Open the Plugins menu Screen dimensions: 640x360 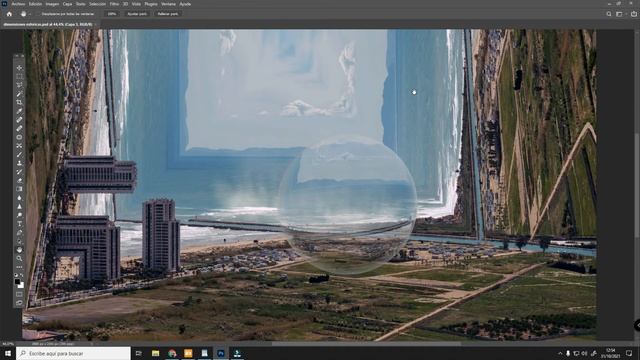pos(151,4)
